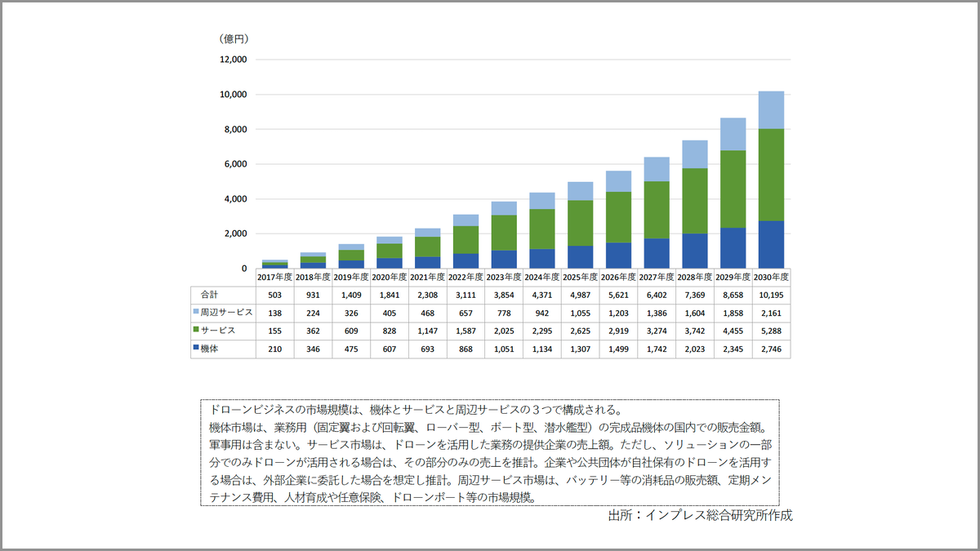The width and height of the screenshot is (980, 551).
Task: Select the green segment of the 2030年度 bar
Action: [x=771, y=175]
